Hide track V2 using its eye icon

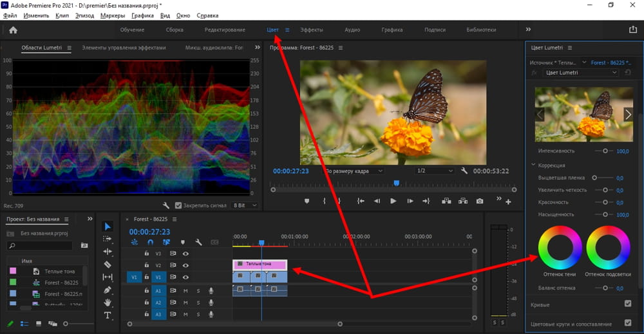(185, 265)
